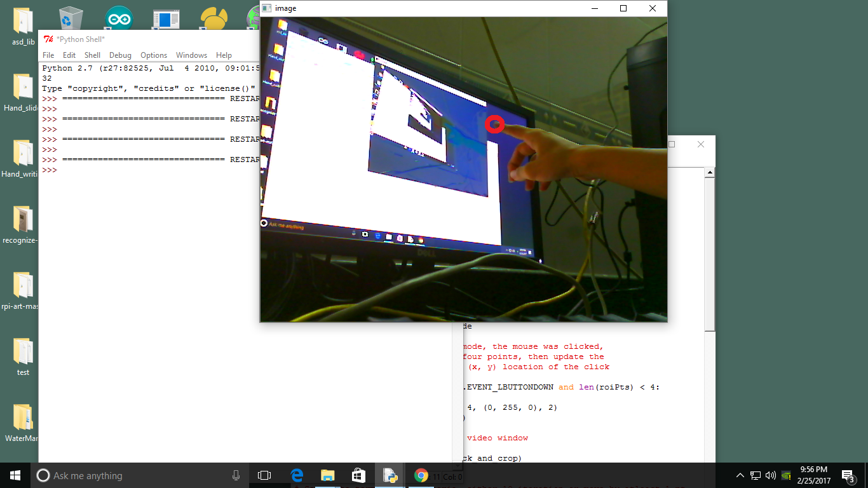Open the Help menu in Python Shell
Image resolution: width=868 pixels, height=488 pixels.
pyautogui.click(x=224, y=55)
